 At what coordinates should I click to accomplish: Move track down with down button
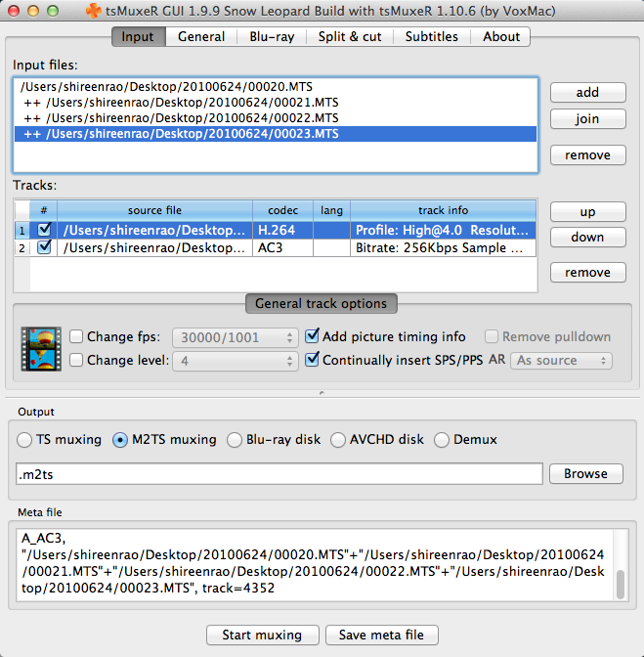[588, 238]
